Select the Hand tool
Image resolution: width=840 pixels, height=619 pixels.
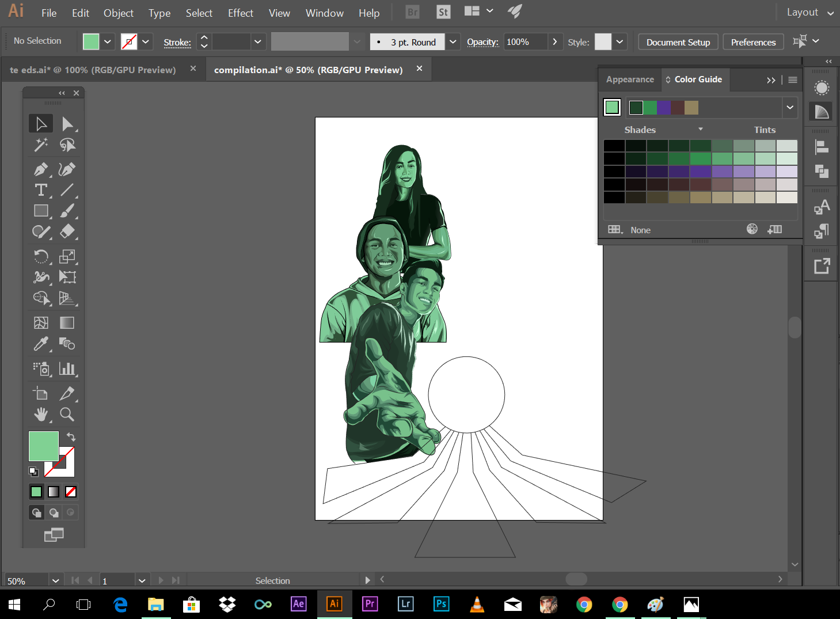click(40, 414)
